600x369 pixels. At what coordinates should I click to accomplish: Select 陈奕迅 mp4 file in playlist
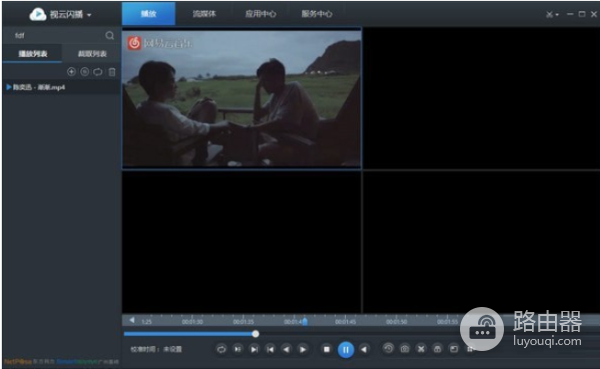(x=61, y=87)
